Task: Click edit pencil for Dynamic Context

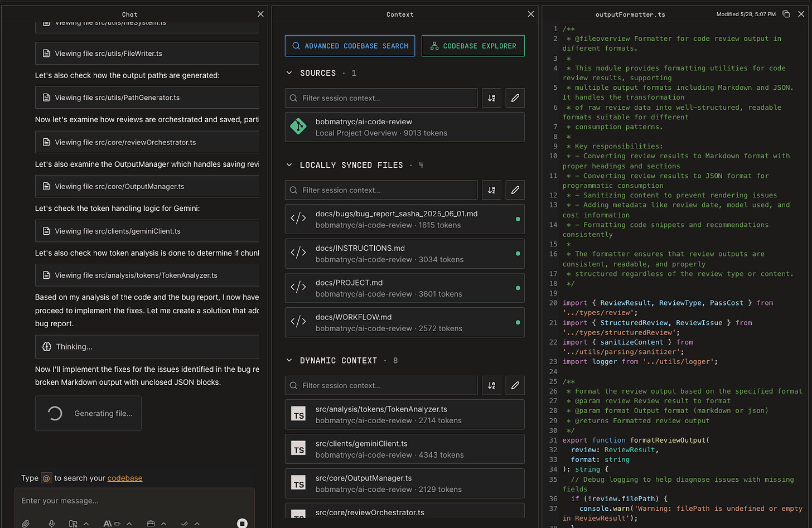Action: point(515,385)
